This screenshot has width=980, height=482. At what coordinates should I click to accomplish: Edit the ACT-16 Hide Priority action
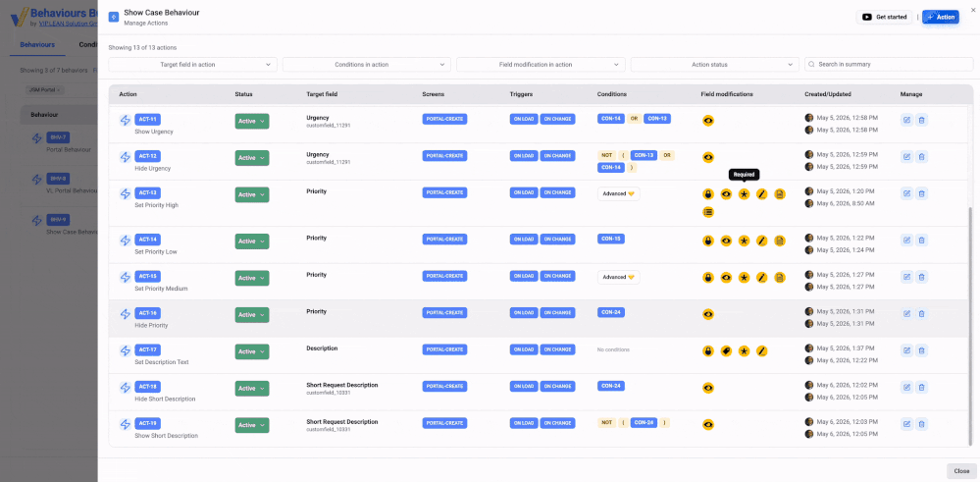pyautogui.click(x=906, y=314)
